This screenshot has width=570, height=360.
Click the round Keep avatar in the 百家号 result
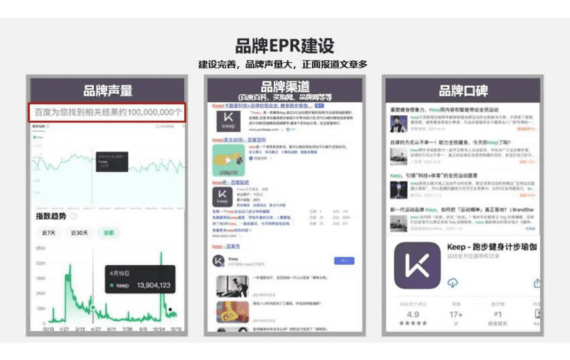tap(218, 261)
